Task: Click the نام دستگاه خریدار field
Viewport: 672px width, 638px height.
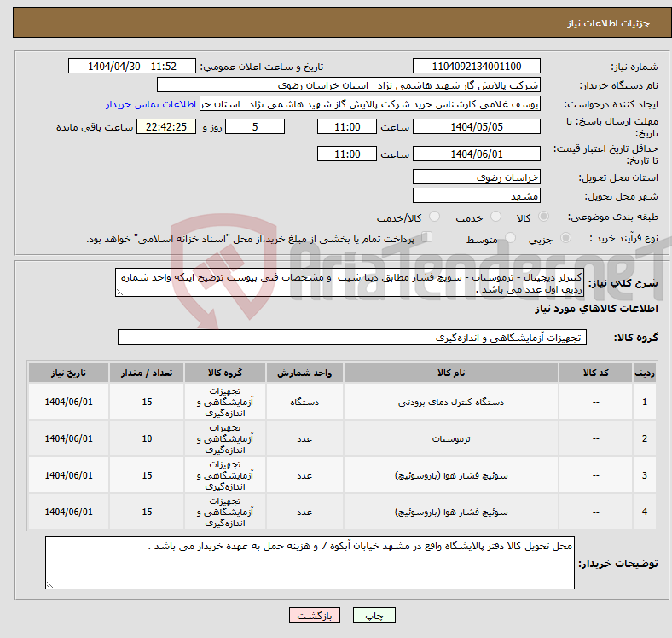Action: point(349,85)
